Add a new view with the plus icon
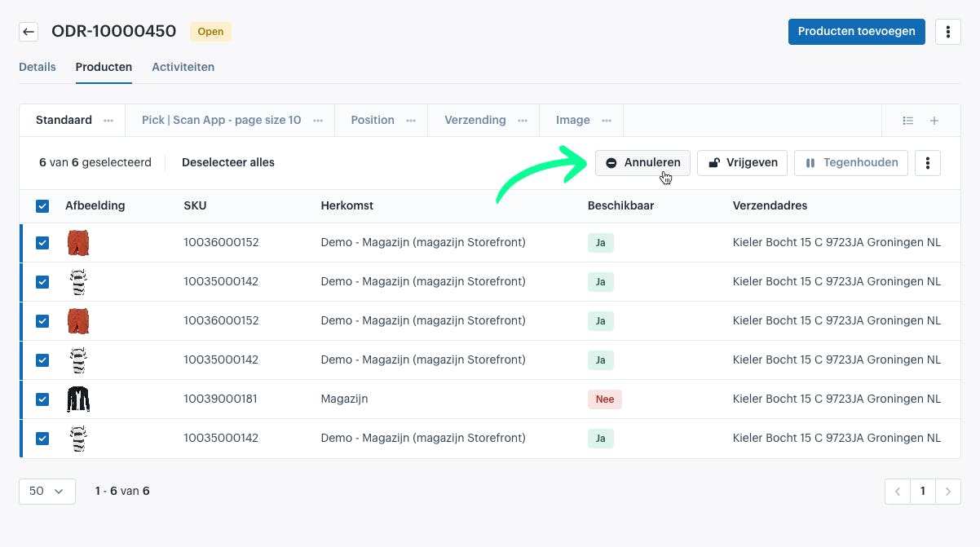Image resolution: width=980 pixels, height=547 pixels. pos(934,121)
